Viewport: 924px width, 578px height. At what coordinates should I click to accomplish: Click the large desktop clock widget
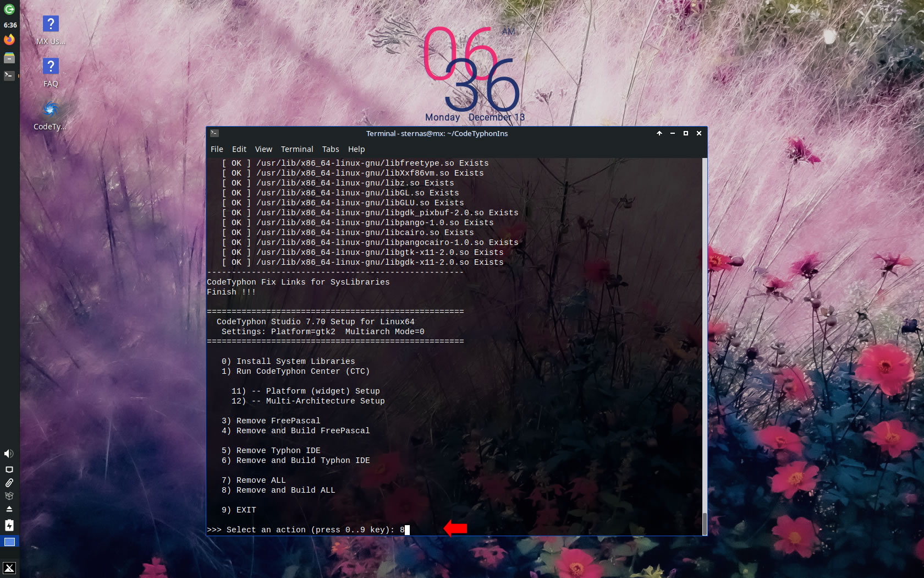[x=471, y=69]
